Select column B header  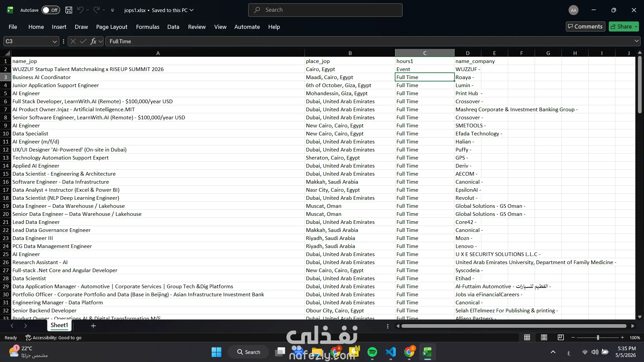(350, 53)
